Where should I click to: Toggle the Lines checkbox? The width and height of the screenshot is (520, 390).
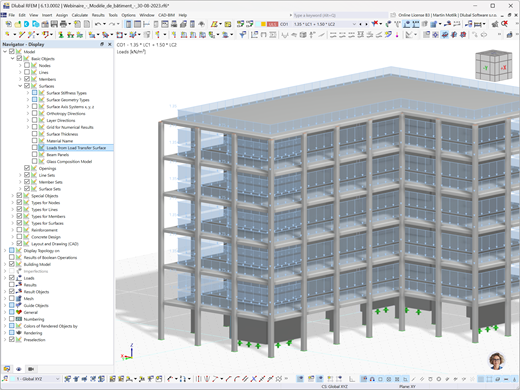coord(27,72)
